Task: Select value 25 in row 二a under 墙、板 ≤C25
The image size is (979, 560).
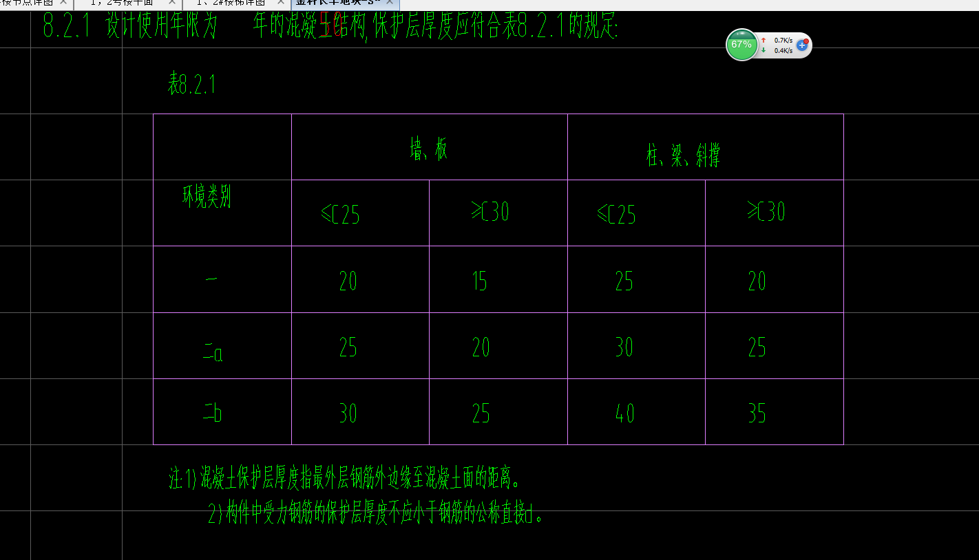Action: tap(348, 347)
